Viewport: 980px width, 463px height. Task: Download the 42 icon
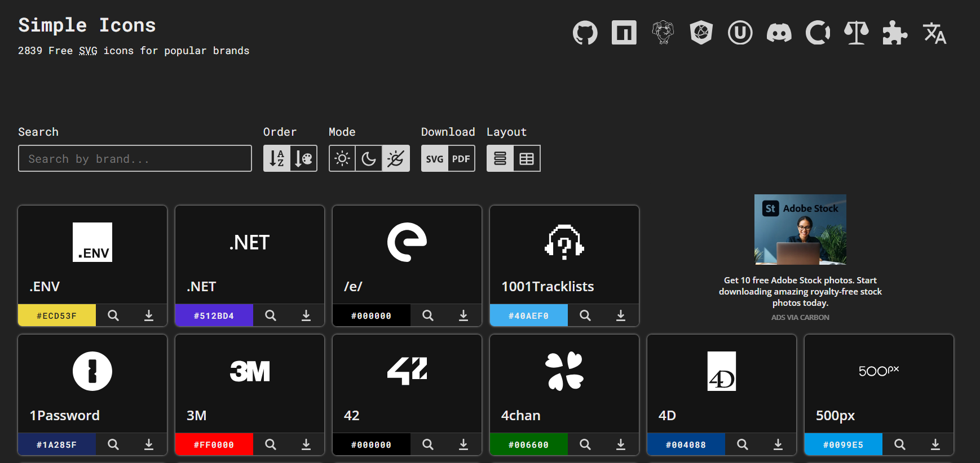(x=463, y=444)
